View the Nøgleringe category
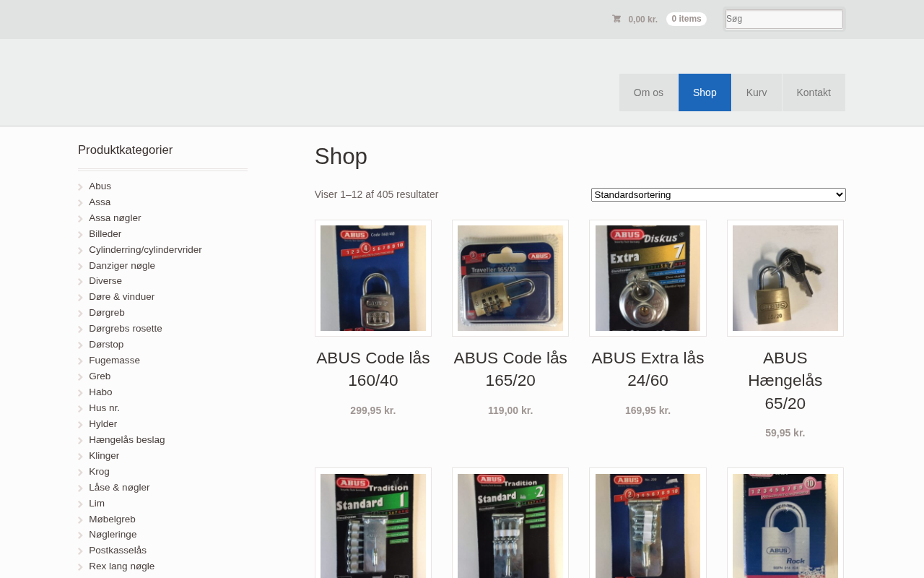The image size is (924, 578). 113,535
